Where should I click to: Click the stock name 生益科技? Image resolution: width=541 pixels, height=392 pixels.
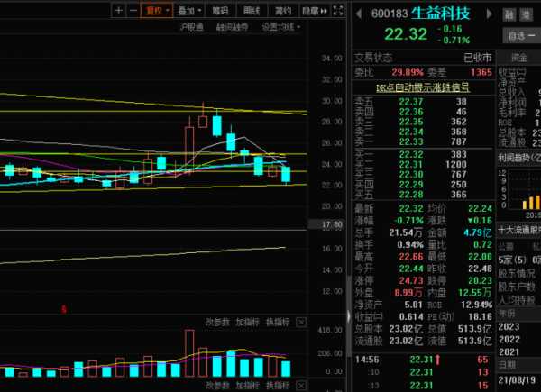pos(441,14)
